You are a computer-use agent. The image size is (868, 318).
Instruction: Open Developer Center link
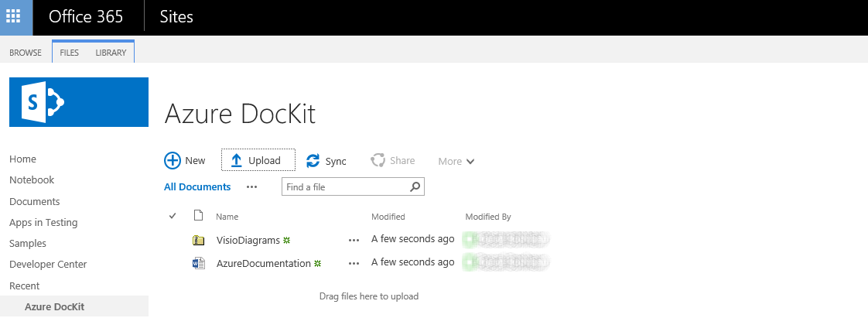tap(48, 265)
